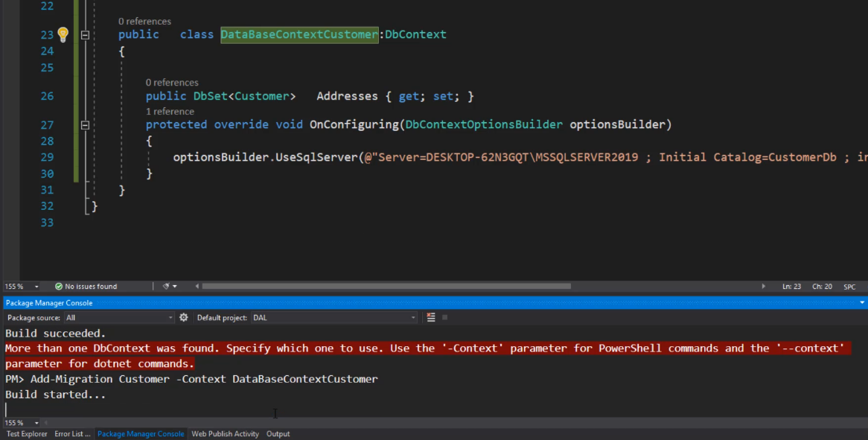Viewport: 868px width, 440px height.
Task: Collapse the OnConfiguring method outline
Action: 85,125
